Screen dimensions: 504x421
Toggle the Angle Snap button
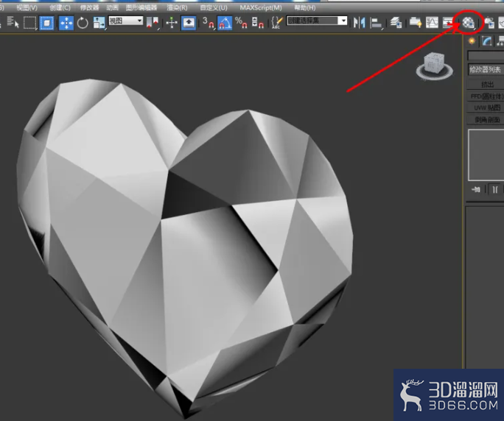click(225, 23)
